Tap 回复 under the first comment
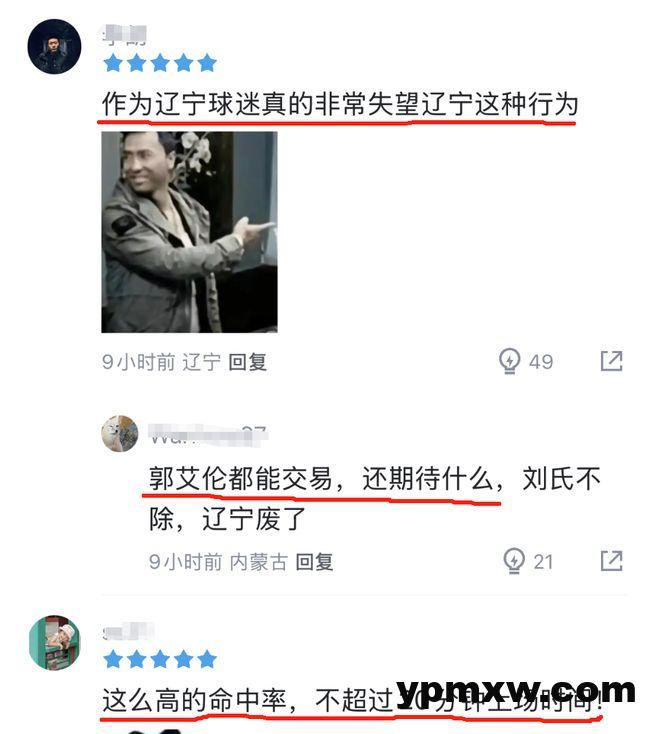The width and height of the screenshot is (660, 734). [248, 362]
